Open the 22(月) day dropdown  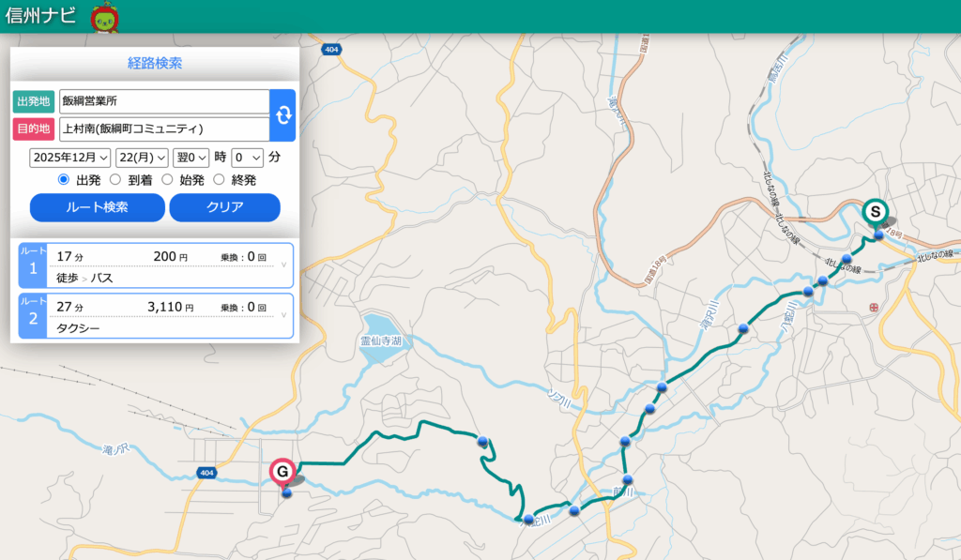(142, 157)
